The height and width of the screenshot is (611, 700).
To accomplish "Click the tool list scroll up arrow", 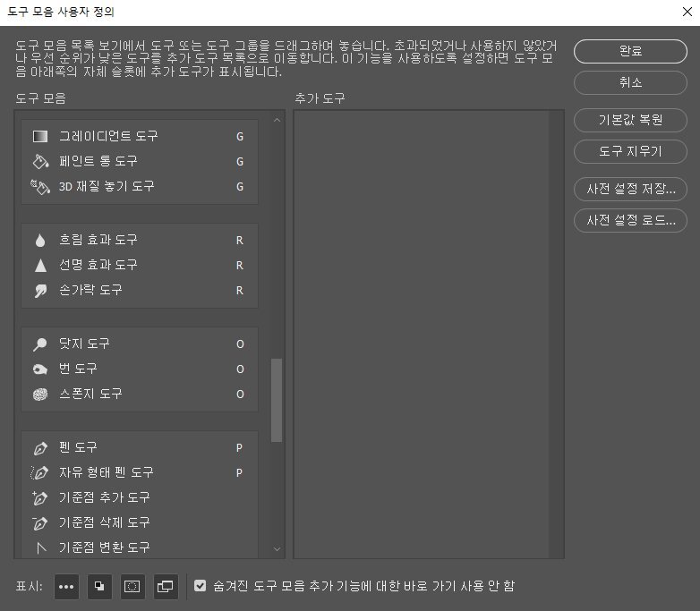I will (277, 120).
